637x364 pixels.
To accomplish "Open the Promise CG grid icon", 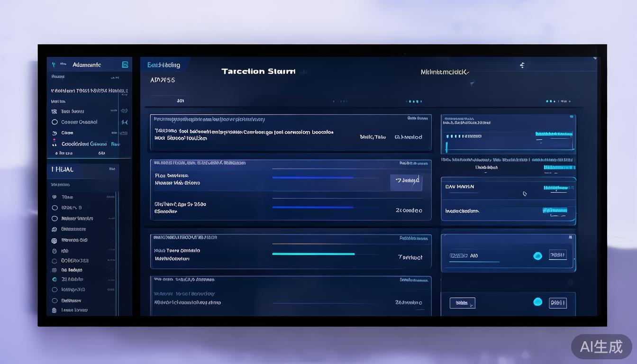I will (54, 240).
